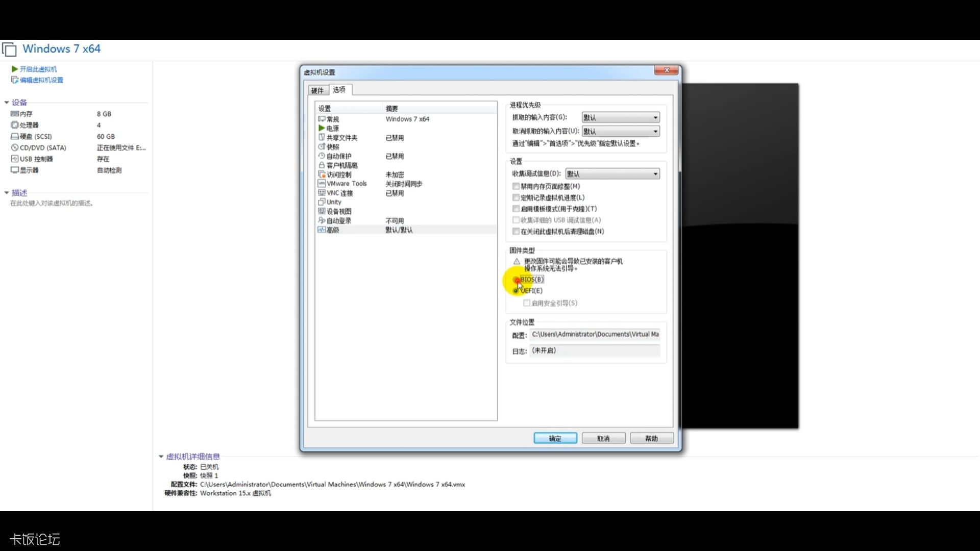Enable disable memory page trimming checkbox (M)
The width and height of the screenshot is (980, 551).
pos(516,186)
